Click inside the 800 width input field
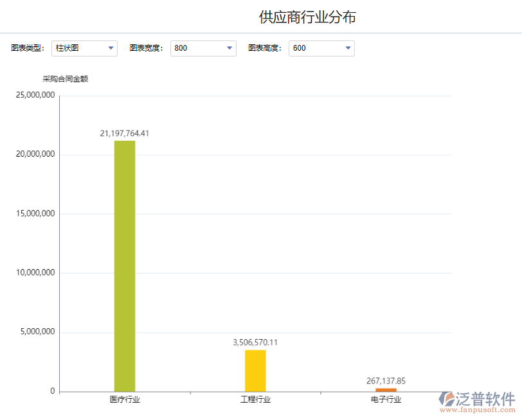Image resolution: width=522 pixels, height=420 pixels. pos(193,48)
